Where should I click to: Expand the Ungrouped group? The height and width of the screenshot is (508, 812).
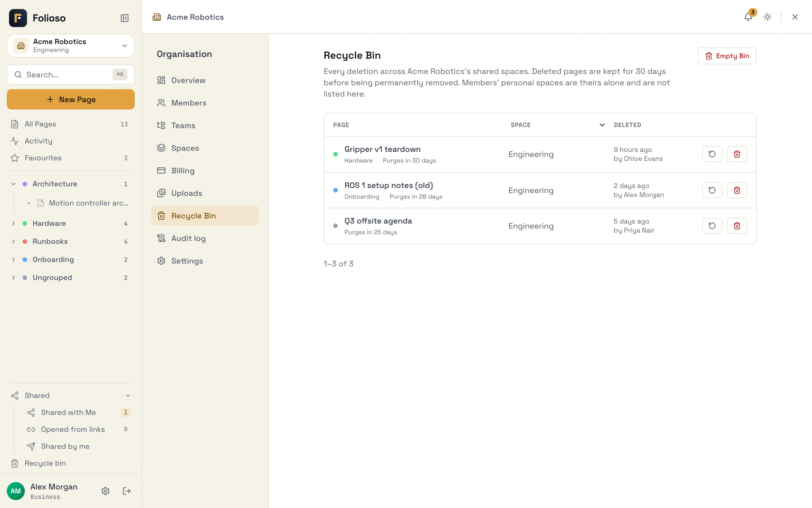pos(14,277)
